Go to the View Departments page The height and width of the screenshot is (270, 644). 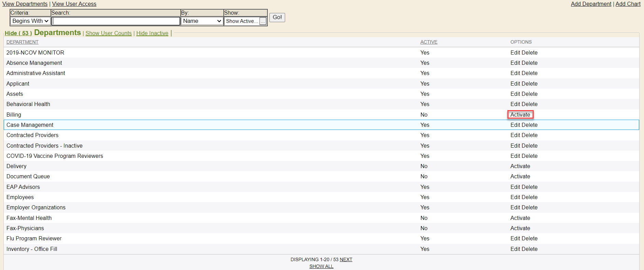point(25,4)
